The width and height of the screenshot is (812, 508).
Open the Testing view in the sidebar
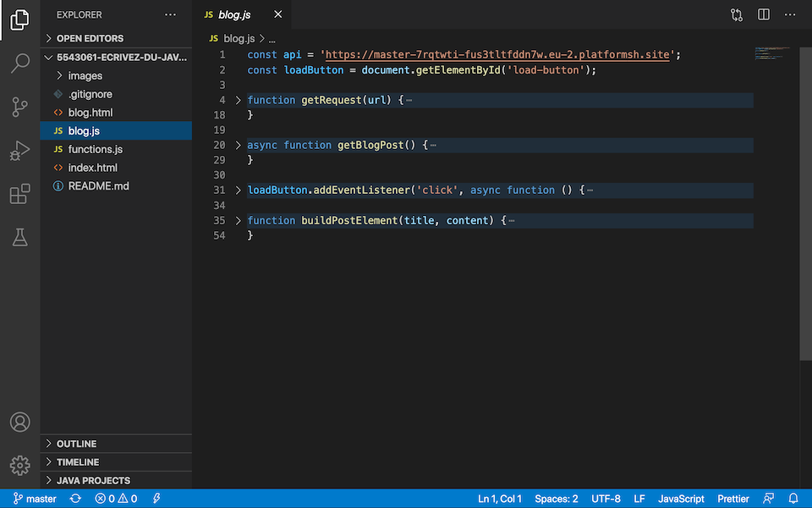coord(20,237)
